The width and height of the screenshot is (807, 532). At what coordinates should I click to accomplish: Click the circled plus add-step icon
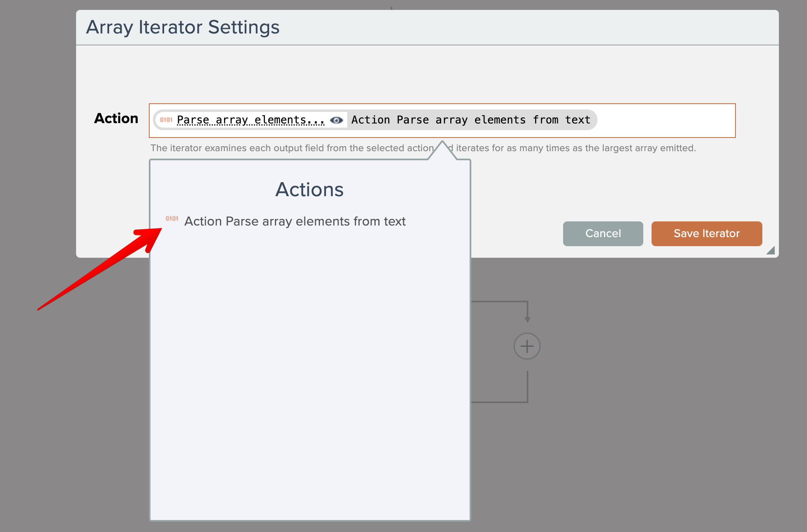point(527,346)
